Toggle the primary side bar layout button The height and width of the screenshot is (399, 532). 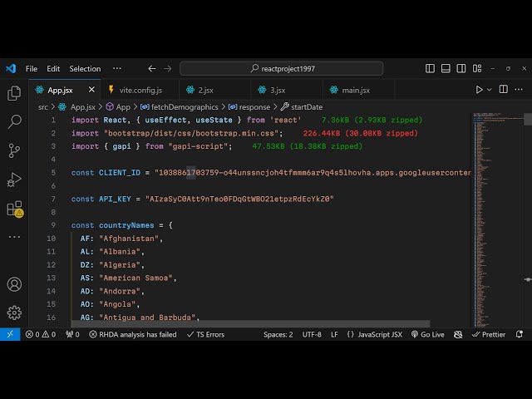[446, 68]
